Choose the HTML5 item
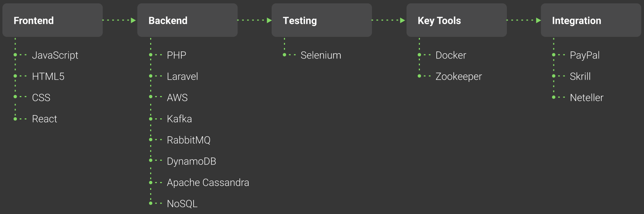Viewport: 644px width, 214px height. pyautogui.click(x=48, y=76)
